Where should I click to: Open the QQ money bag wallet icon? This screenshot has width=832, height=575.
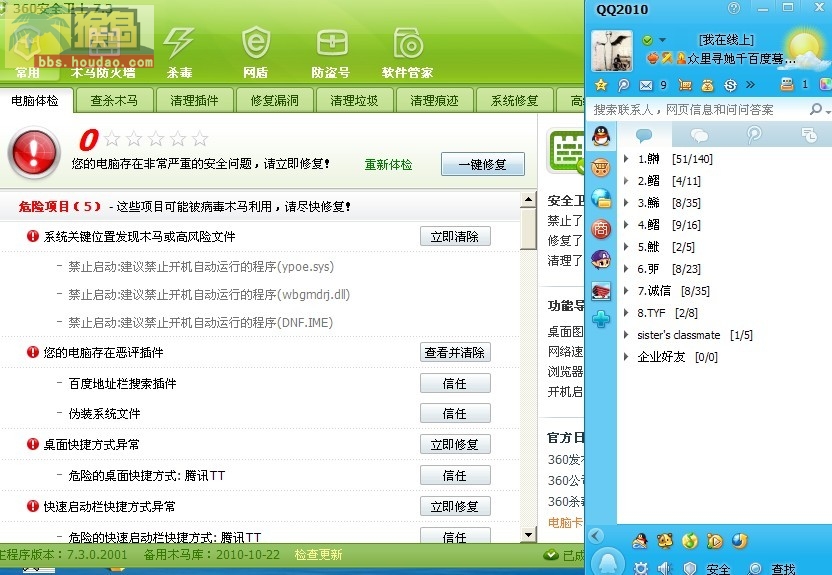coord(707,85)
